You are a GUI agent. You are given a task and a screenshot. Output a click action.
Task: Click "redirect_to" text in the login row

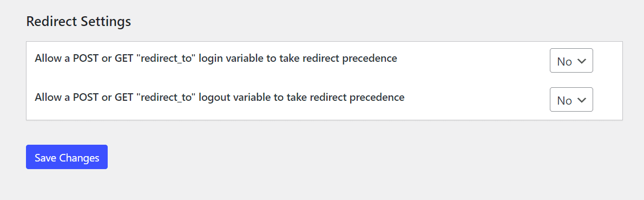(169, 59)
